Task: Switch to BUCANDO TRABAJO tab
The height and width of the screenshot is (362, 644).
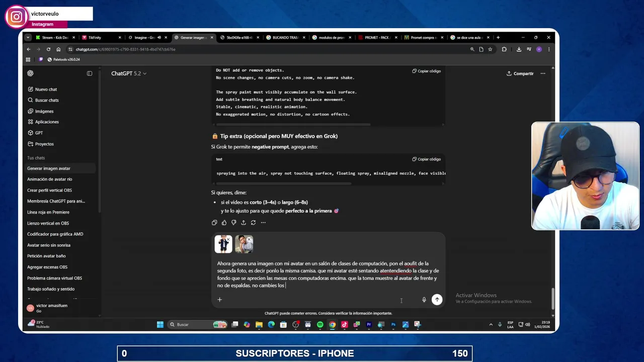Action: pyautogui.click(x=285, y=38)
